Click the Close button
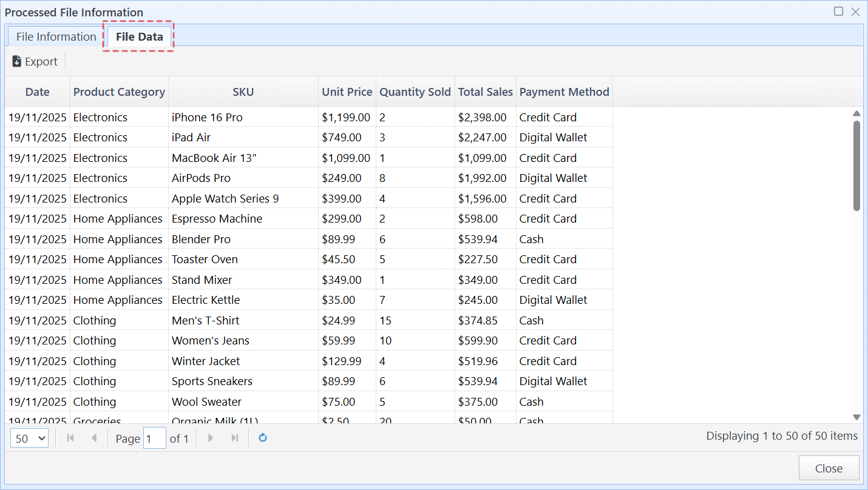This screenshot has height=490, width=868. [829, 468]
